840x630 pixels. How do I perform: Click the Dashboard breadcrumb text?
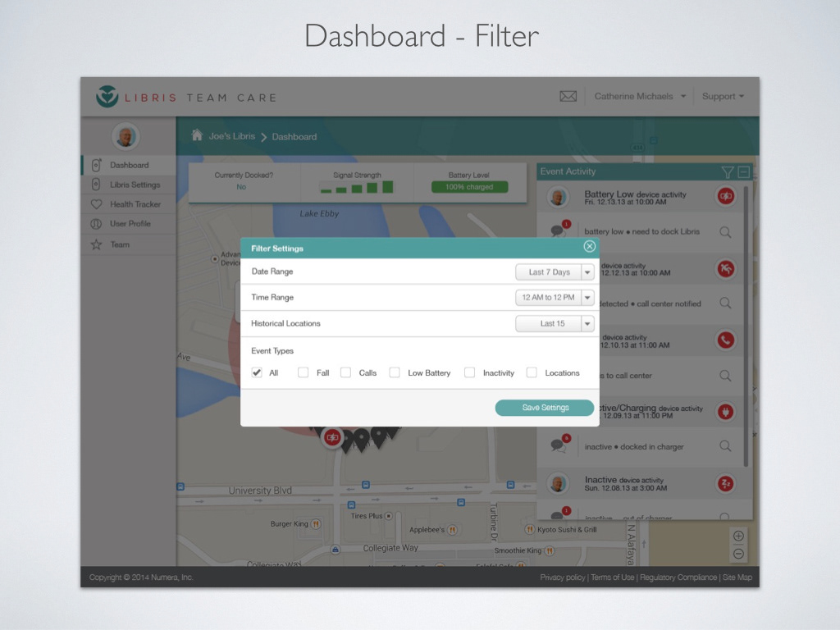(294, 137)
